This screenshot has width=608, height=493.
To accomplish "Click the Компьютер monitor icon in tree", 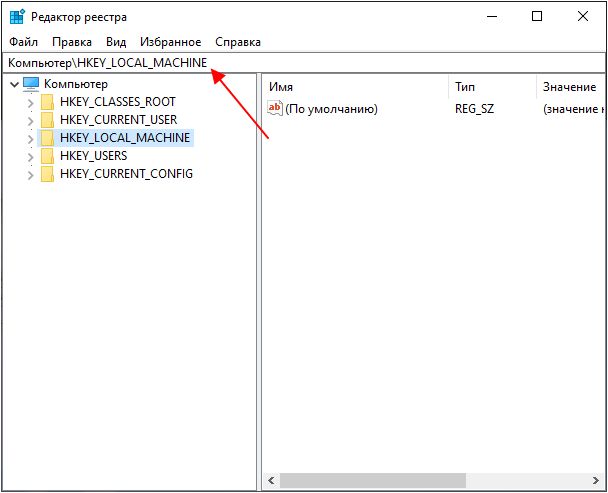I will (x=31, y=84).
